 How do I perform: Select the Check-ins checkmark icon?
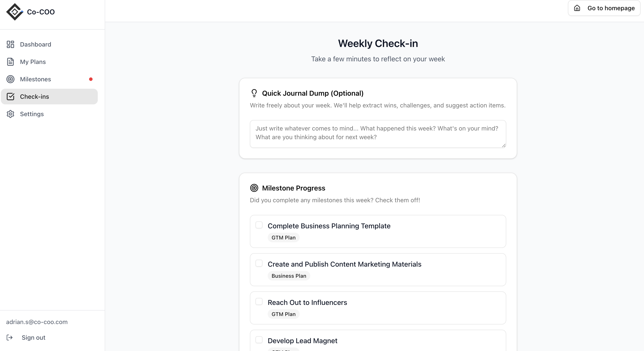(x=10, y=97)
